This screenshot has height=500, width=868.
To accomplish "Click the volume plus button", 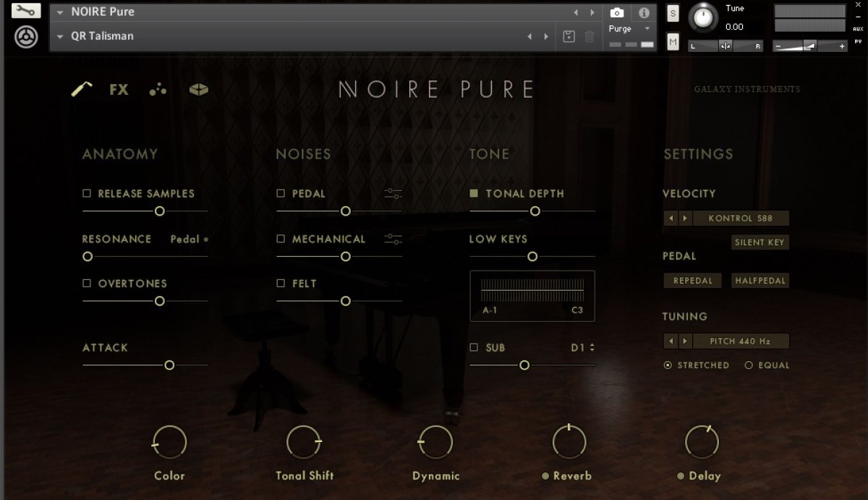I will [x=842, y=46].
